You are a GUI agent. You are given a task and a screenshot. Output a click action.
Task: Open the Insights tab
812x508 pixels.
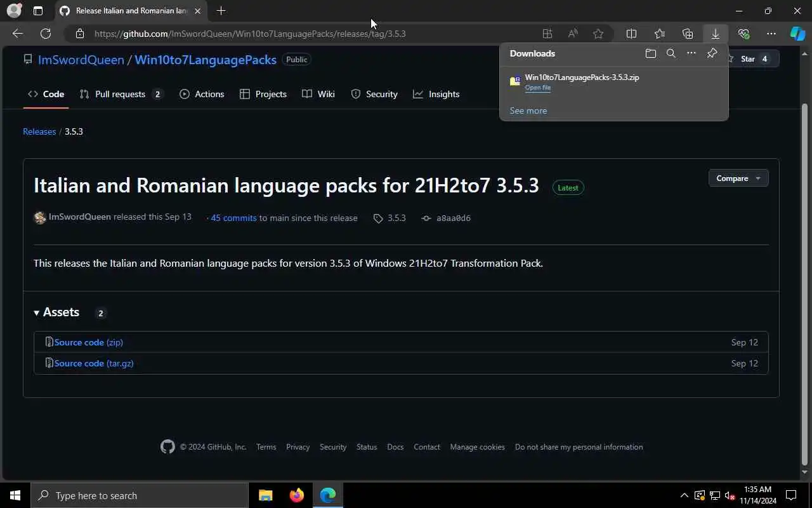436,94
